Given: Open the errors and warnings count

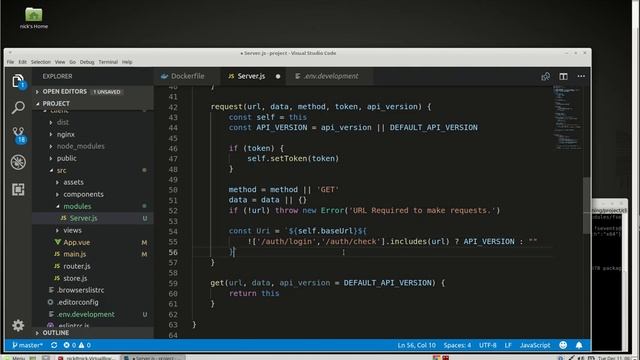Looking at the screenshot, I should point(77,345).
